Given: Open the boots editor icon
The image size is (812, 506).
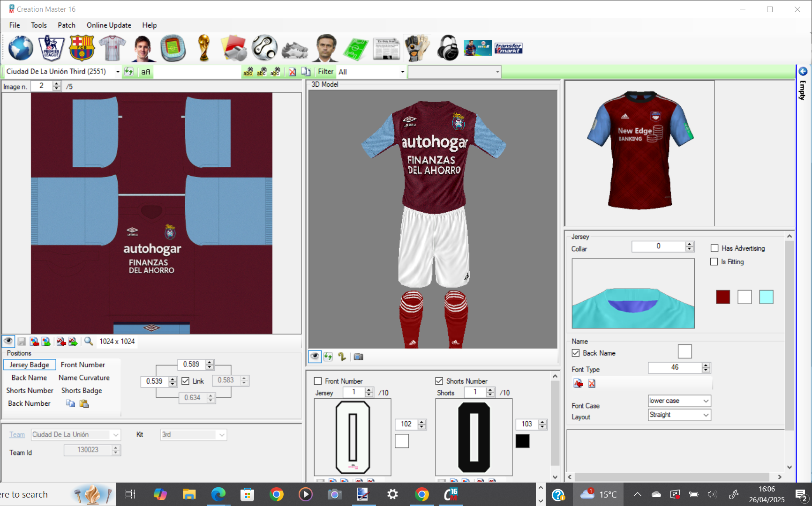Looking at the screenshot, I should pyautogui.click(x=295, y=50).
